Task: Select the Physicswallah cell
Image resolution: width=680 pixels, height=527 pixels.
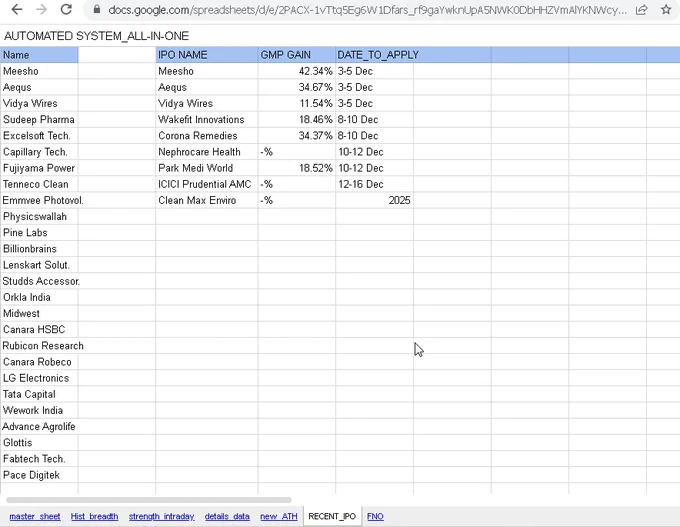Action: coord(39,216)
